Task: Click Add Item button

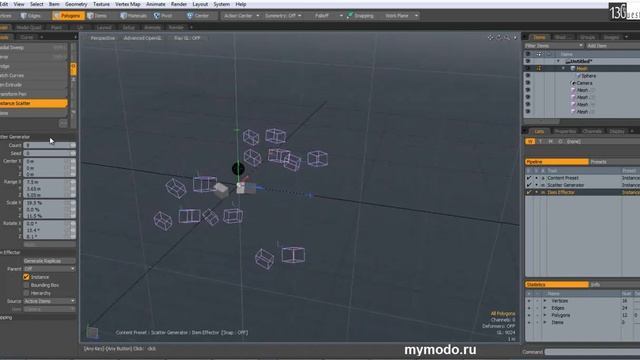Action: pos(597,46)
